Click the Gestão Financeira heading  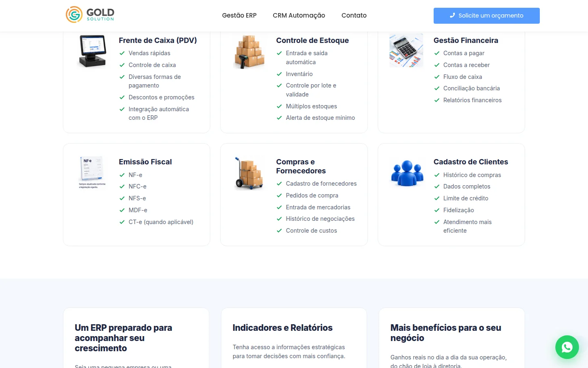[x=466, y=40]
